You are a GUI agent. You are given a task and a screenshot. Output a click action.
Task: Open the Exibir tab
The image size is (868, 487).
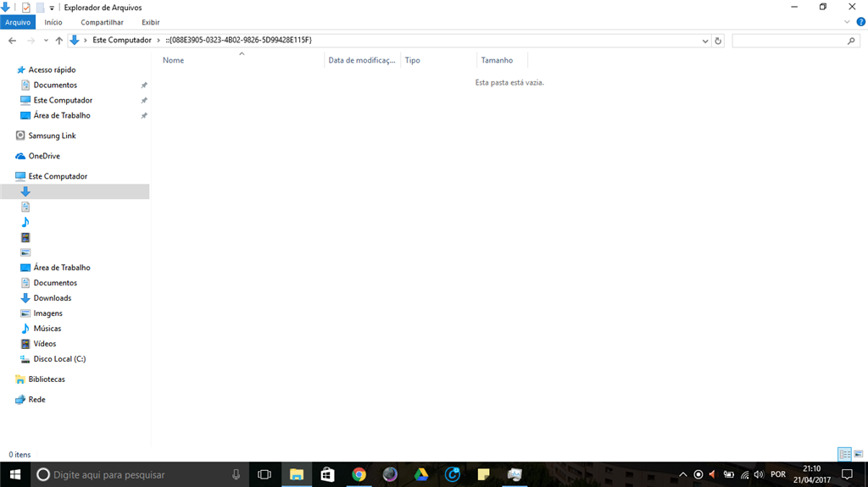point(150,22)
